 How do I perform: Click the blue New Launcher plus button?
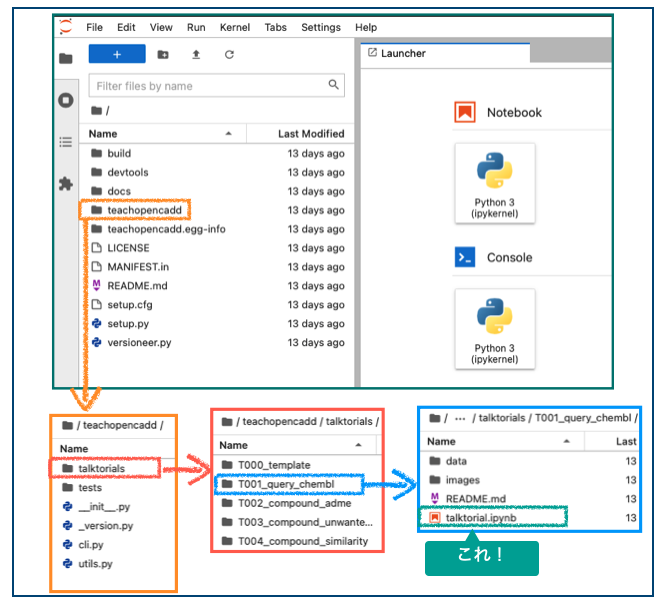pos(117,54)
